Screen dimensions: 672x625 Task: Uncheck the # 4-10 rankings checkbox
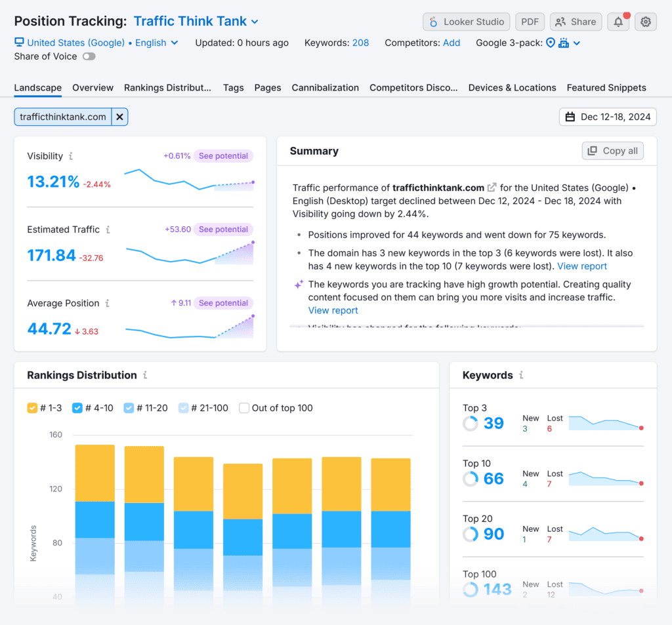coord(77,408)
